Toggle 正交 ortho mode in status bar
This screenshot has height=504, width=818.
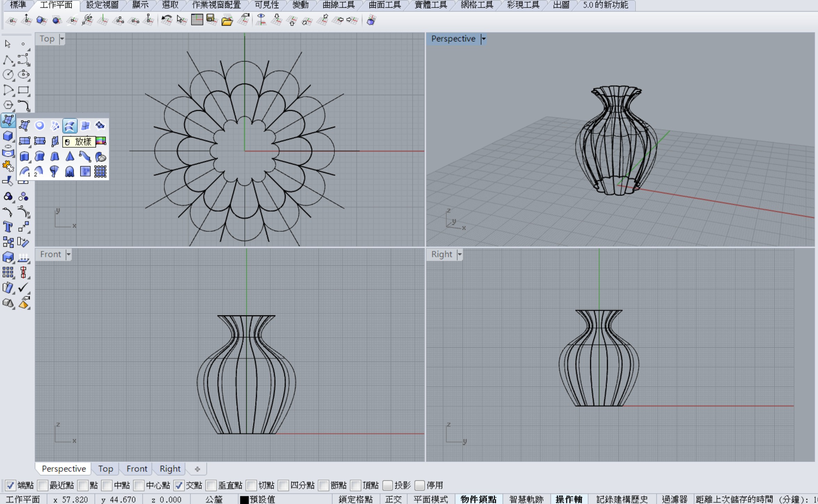click(393, 499)
